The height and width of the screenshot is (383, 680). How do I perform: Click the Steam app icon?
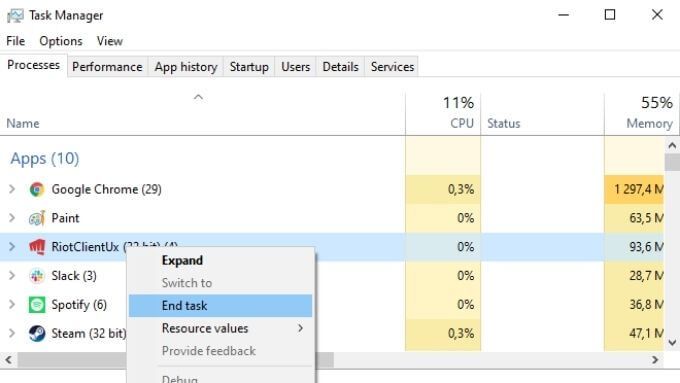pyautogui.click(x=37, y=334)
